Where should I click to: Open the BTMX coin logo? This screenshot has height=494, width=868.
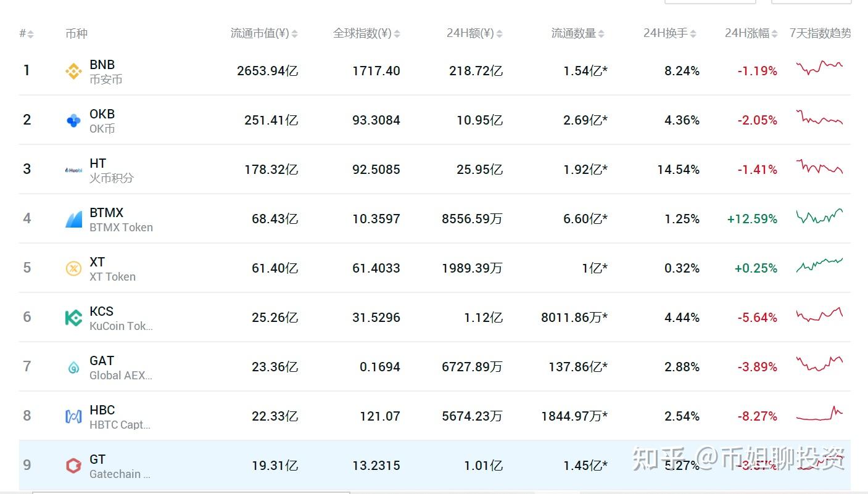coord(73,220)
